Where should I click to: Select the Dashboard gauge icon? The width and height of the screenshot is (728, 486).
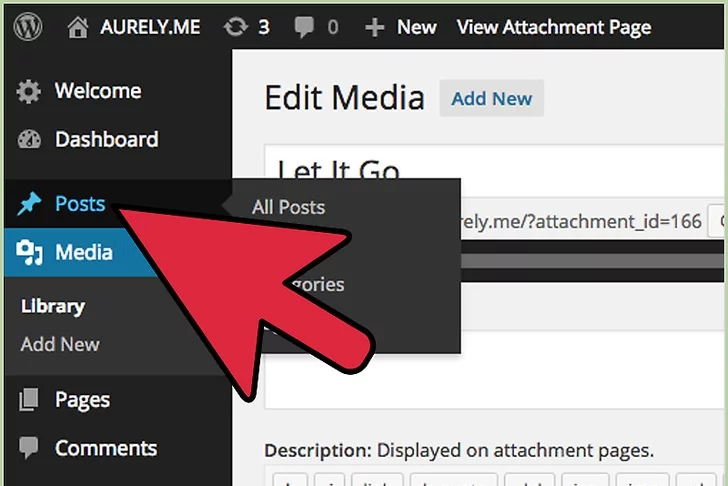(x=30, y=140)
